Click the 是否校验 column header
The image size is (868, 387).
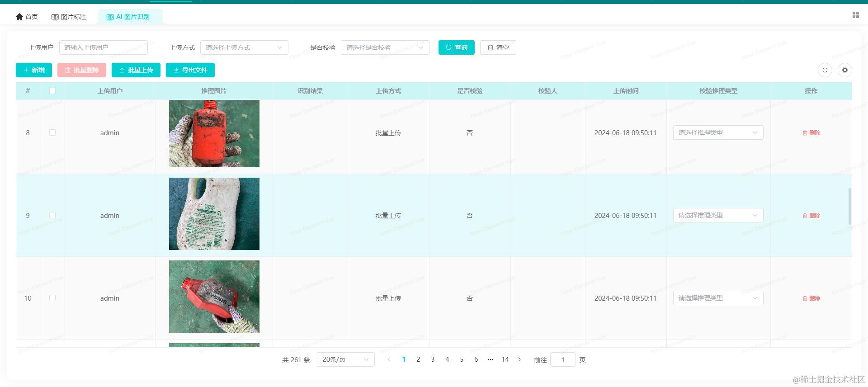pos(470,91)
